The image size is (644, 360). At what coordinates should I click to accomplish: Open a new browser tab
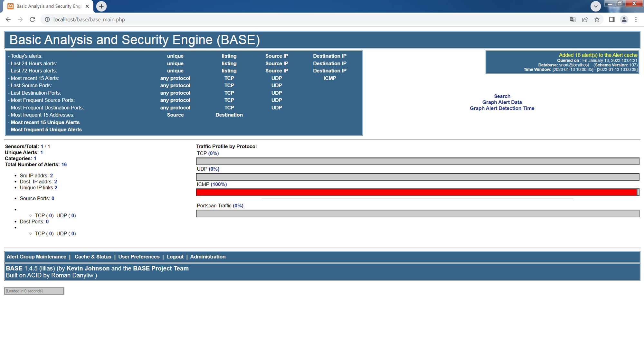pyautogui.click(x=101, y=6)
